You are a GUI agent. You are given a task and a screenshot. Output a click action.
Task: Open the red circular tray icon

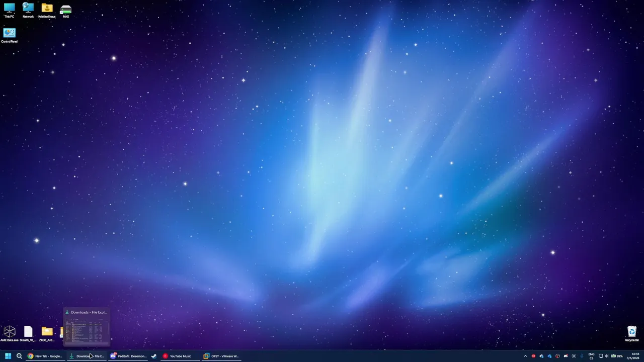tap(557, 356)
